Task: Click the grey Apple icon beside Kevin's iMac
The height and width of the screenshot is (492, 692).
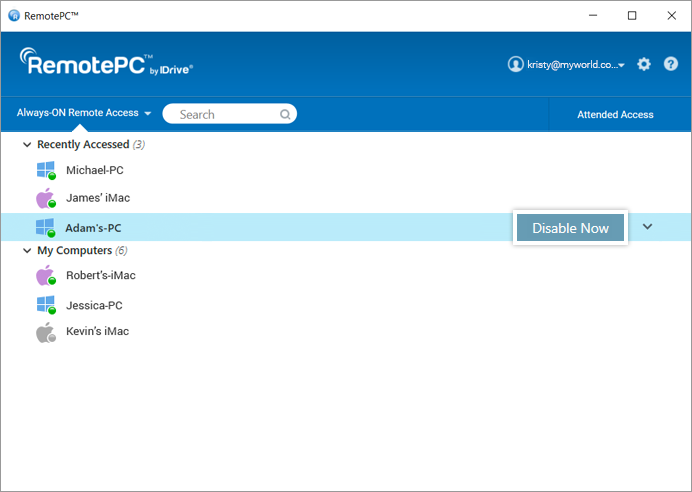Action: pyautogui.click(x=46, y=332)
